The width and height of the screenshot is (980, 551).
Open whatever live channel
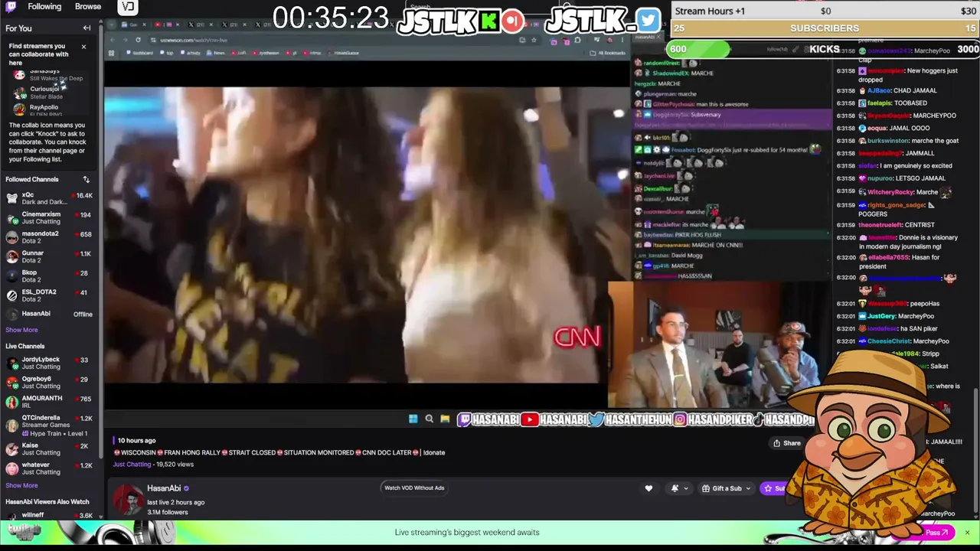pyautogui.click(x=49, y=468)
